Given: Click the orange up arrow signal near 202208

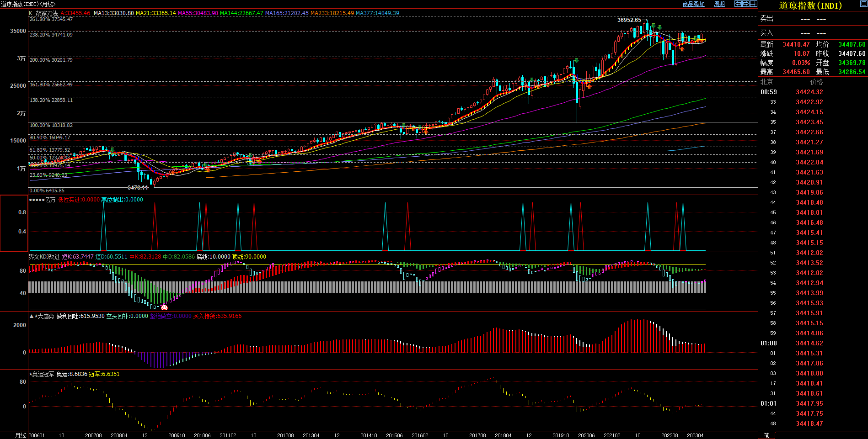Looking at the screenshot, I should click(x=682, y=49).
